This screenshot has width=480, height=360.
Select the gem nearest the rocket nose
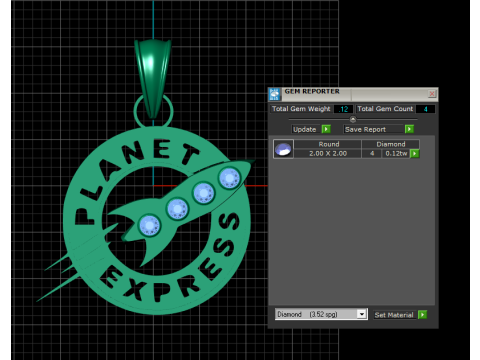[229, 178]
